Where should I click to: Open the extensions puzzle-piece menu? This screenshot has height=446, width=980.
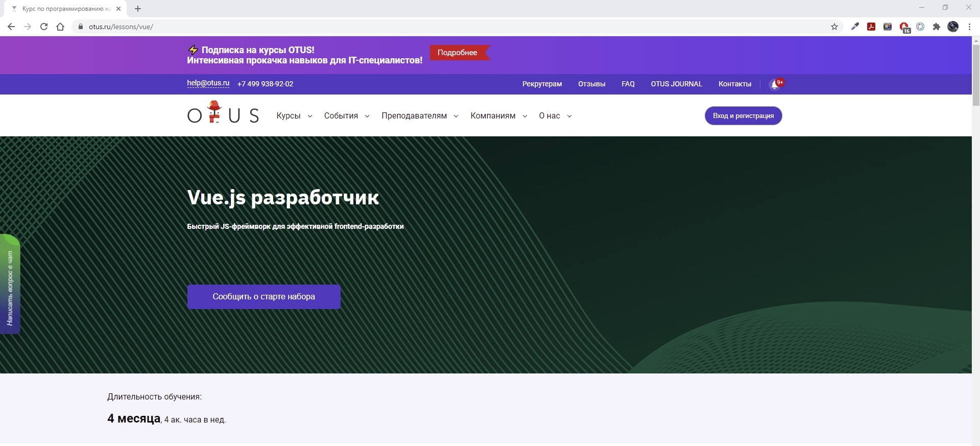[x=937, y=27]
